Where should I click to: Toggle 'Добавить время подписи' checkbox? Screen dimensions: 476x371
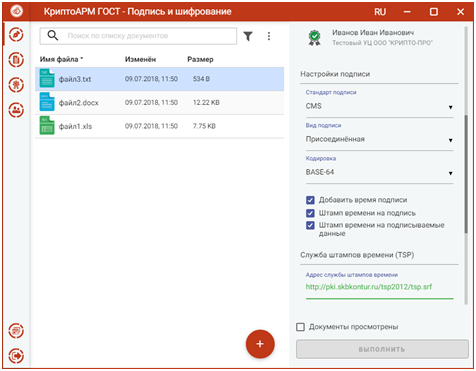tap(310, 200)
